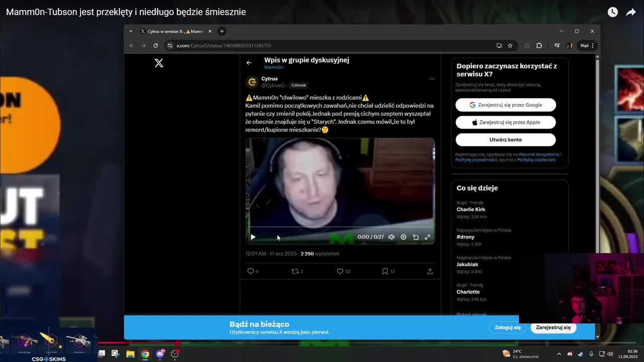Share the post using the upload icon
This screenshot has width=644, height=362.
[x=430, y=271]
